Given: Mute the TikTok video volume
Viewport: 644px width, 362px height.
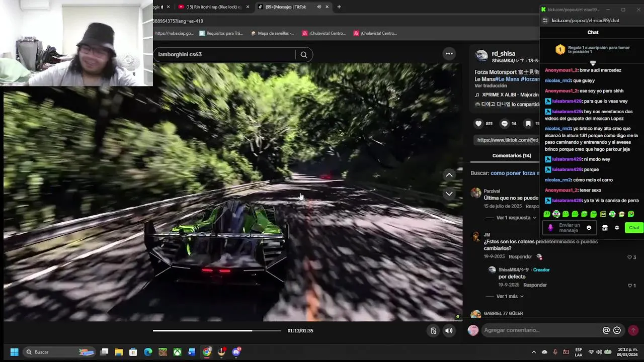Looking at the screenshot, I should click(x=449, y=330).
